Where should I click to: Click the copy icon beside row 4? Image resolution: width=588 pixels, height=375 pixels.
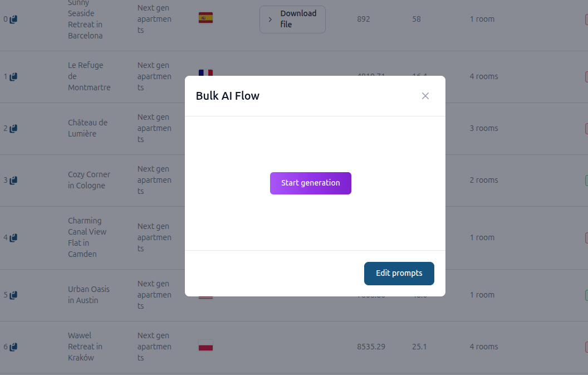click(x=13, y=238)
